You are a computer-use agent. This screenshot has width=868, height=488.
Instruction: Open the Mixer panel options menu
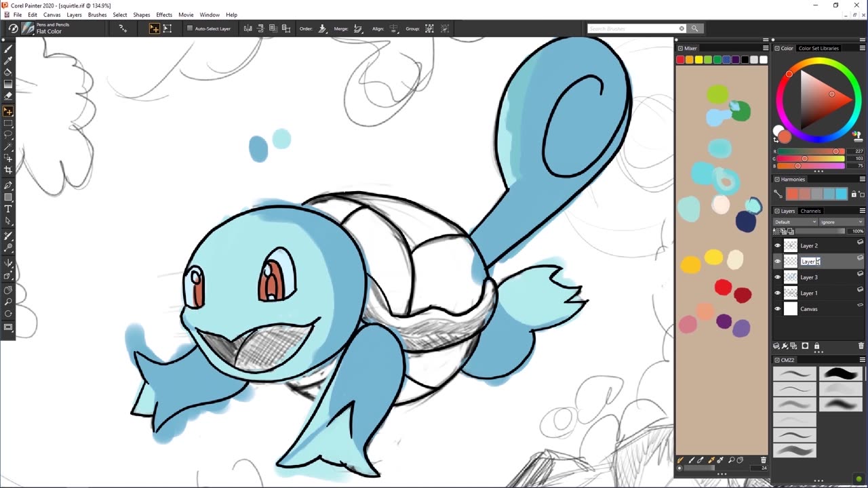(x=766, y=48)
